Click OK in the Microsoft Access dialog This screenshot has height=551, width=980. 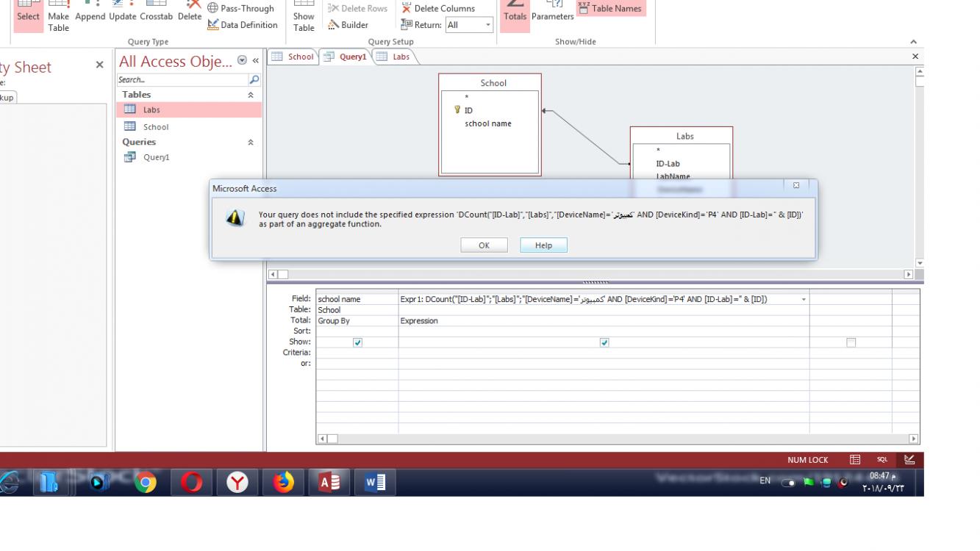(484, 245)
